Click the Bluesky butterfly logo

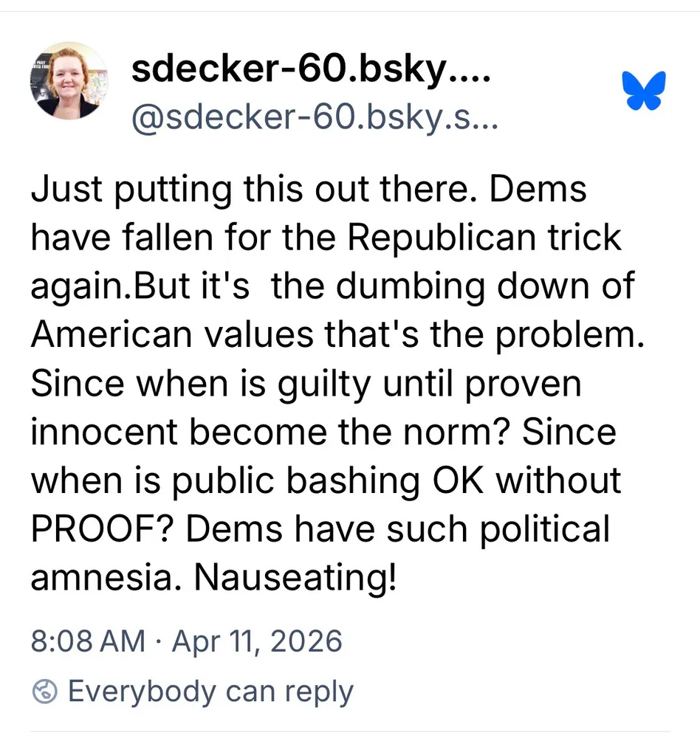pos(645,90)
